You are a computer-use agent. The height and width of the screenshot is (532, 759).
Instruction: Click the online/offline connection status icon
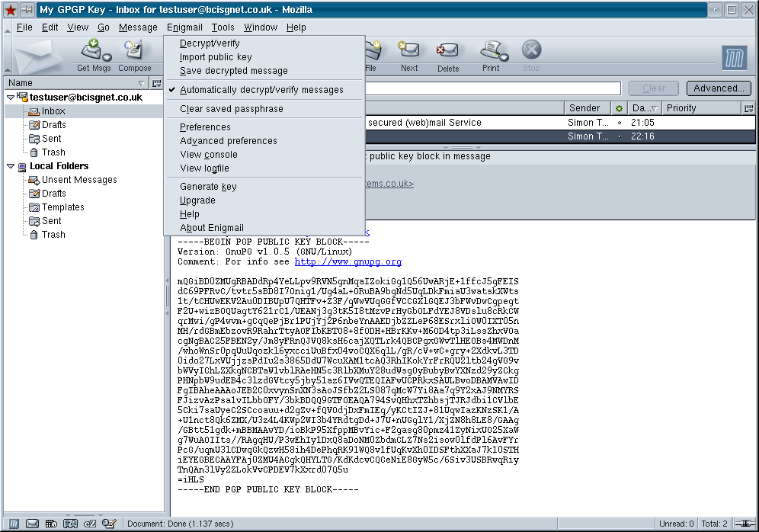(x=745, y=524)
